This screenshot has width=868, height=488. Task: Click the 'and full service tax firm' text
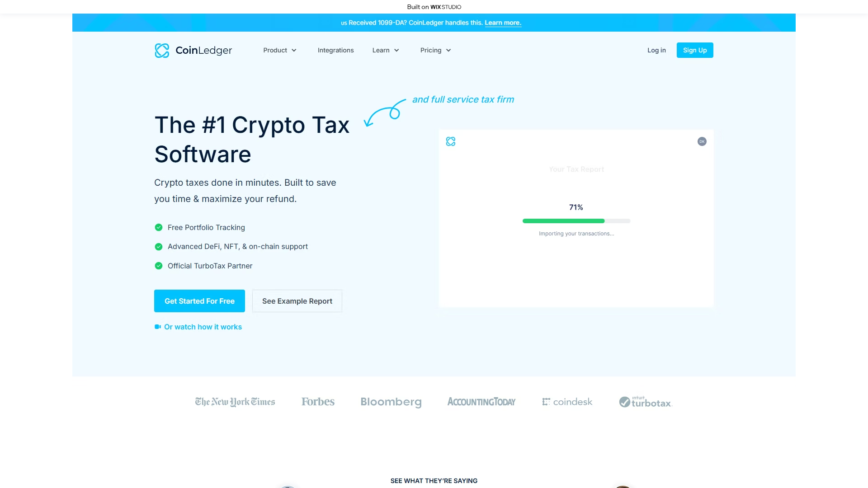463,99
